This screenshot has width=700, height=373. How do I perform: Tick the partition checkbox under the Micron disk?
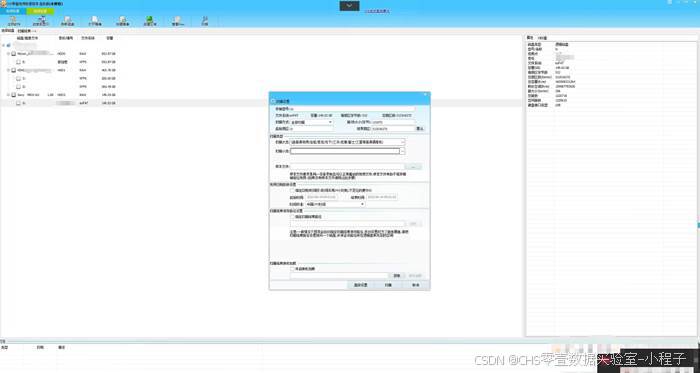point(19,62)
